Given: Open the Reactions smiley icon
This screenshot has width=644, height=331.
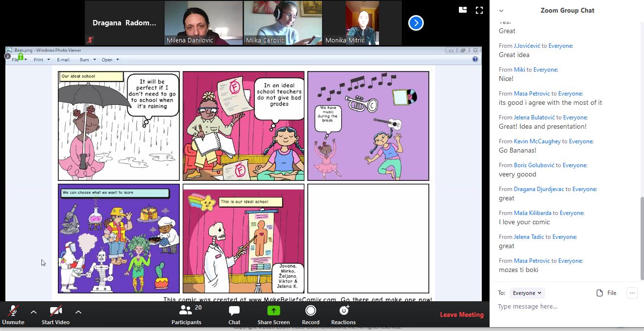Looking at the screenshot, I should (x=343, y=311).
